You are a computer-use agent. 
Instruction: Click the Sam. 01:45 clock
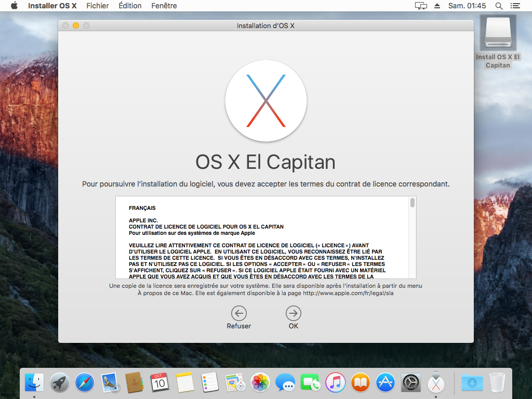[x=467, y=6]
